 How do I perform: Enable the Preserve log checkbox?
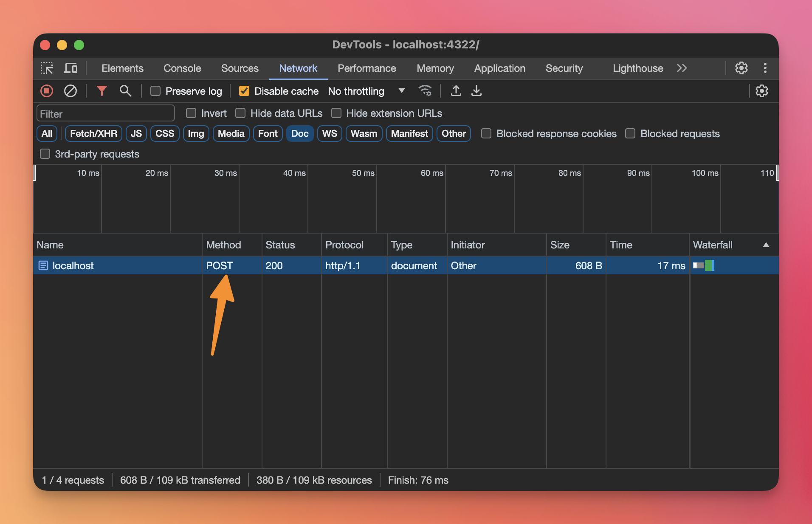coord(156,91)
